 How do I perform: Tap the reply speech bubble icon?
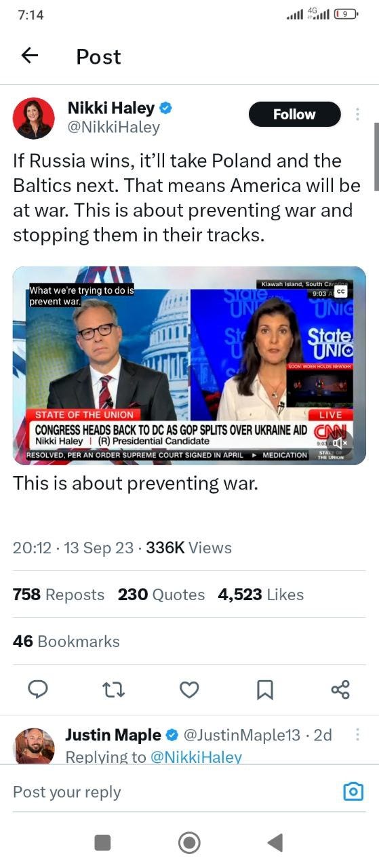tap(38, 690)
